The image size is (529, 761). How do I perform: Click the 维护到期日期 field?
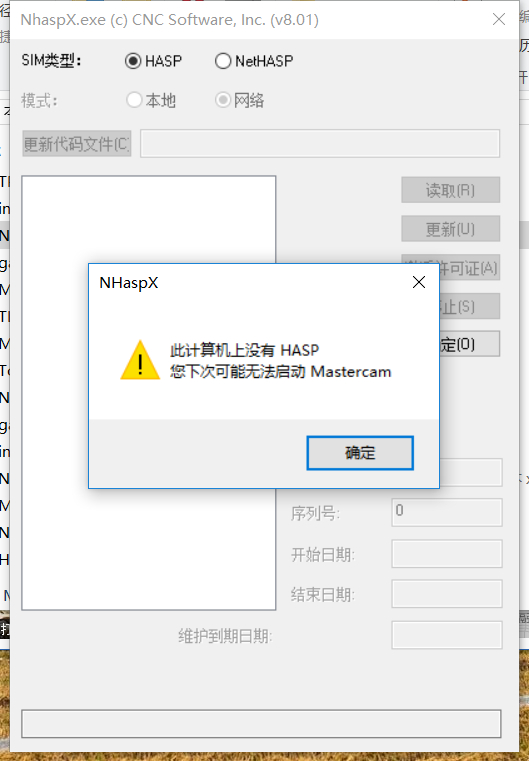[447, 635]
